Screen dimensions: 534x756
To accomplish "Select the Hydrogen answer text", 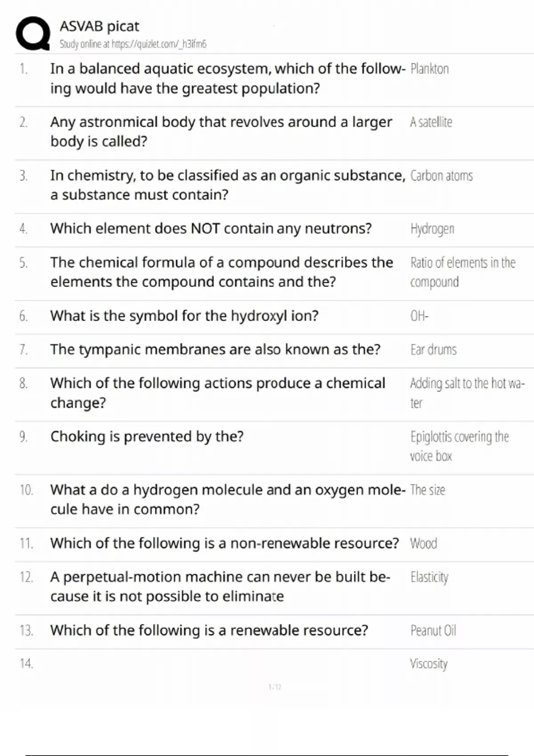I will (x=432, y=229).
